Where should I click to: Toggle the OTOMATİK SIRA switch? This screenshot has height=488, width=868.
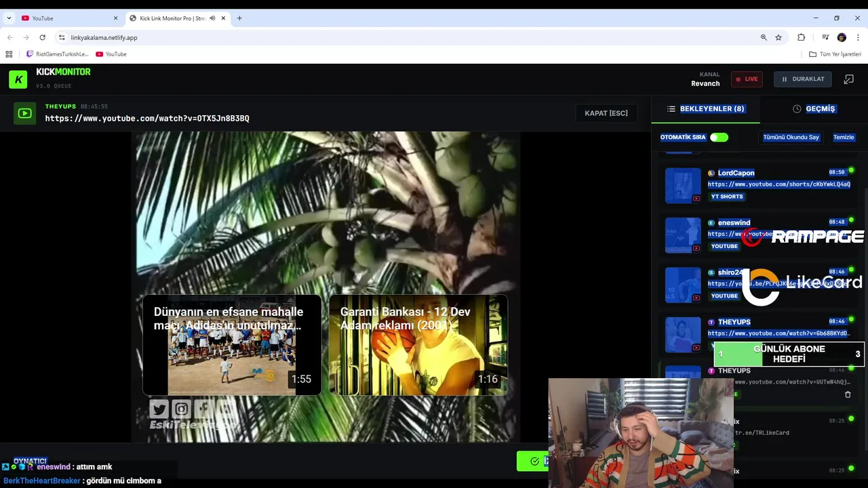click(x=719, y=138)
